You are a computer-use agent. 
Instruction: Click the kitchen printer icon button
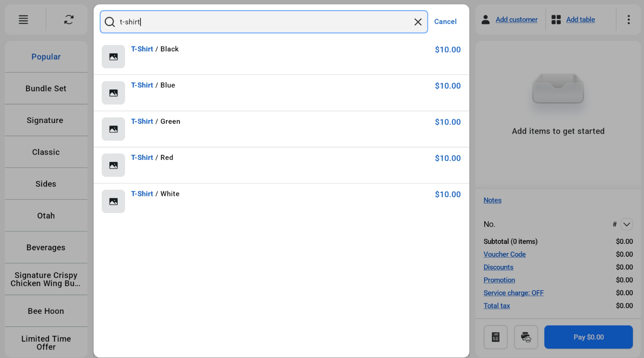526,337
